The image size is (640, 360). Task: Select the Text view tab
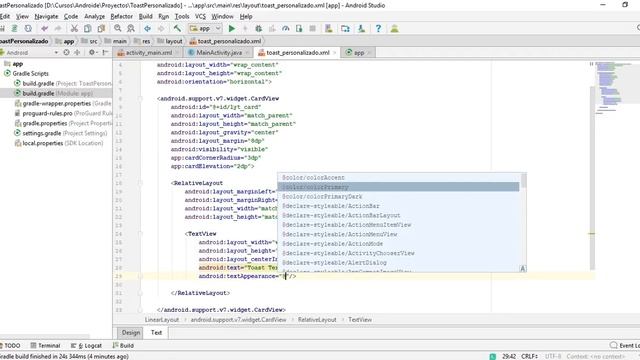(x=156, y=333)
